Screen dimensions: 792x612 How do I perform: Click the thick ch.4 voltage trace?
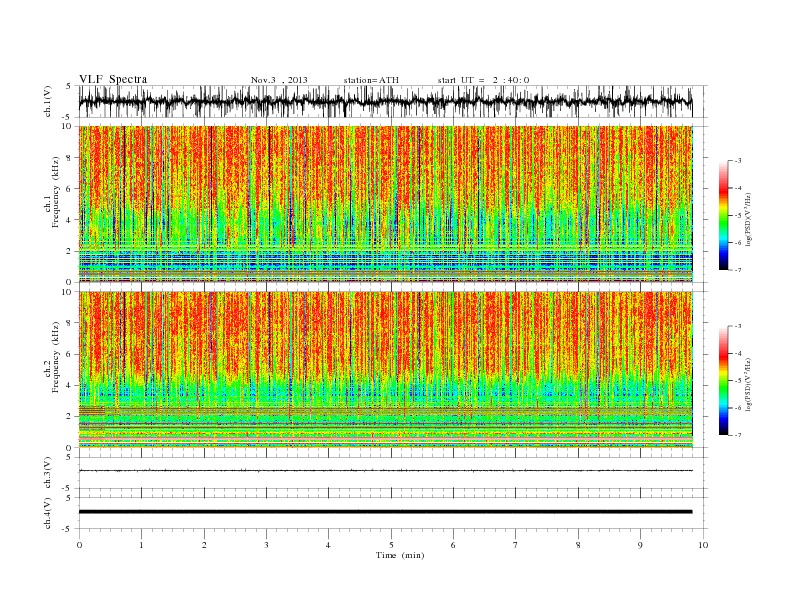pyautogui.click(x=386, y=512)
